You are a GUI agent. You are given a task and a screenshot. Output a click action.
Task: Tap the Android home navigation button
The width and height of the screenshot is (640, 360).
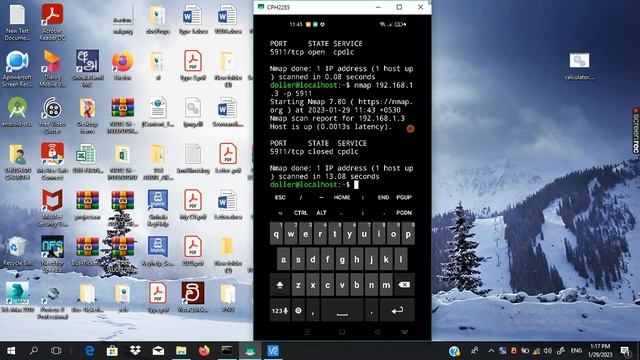click(342, 332)
